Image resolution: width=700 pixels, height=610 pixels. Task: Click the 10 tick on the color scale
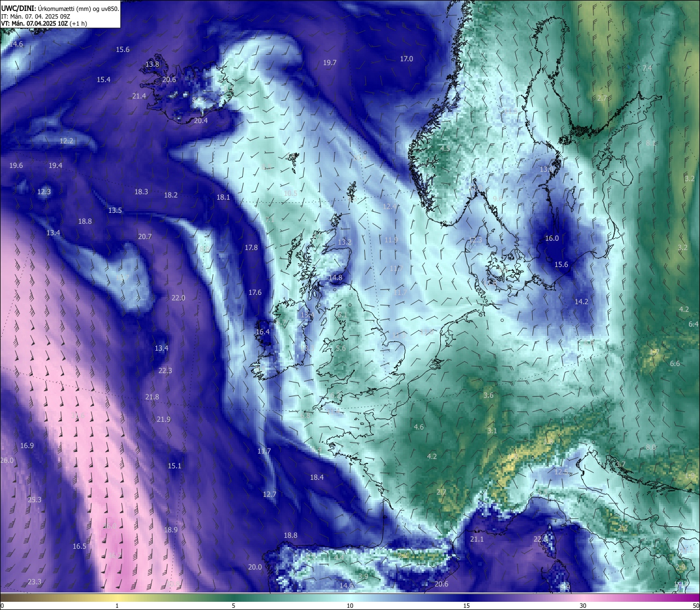(350, 606)
